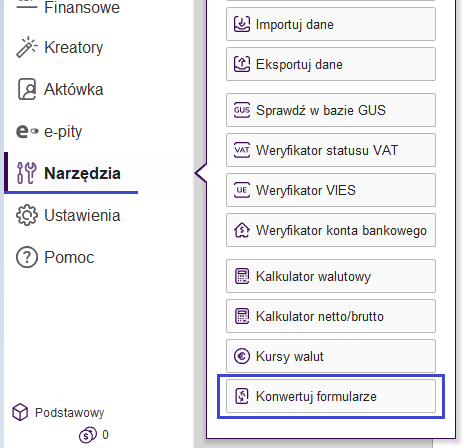Click the e-pity logo icon
This screenshot has width=464, height=448.
coord(27,131)
